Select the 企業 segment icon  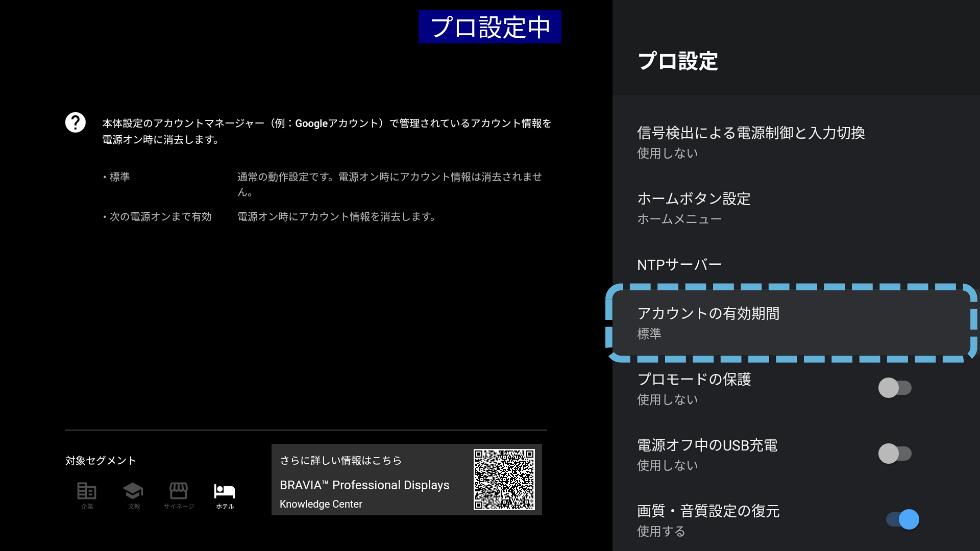[87, 491]
